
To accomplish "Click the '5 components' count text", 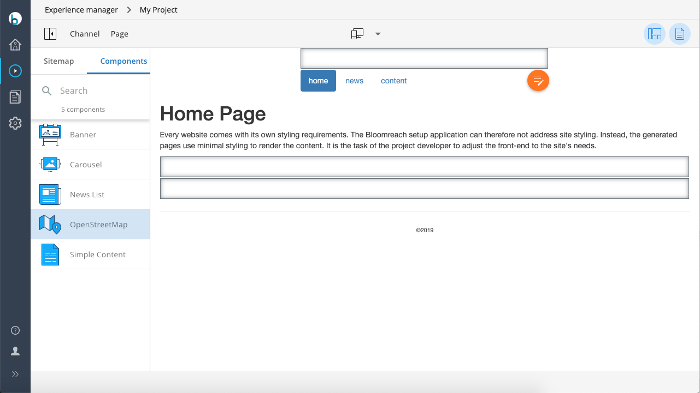I will coord(83,109).
